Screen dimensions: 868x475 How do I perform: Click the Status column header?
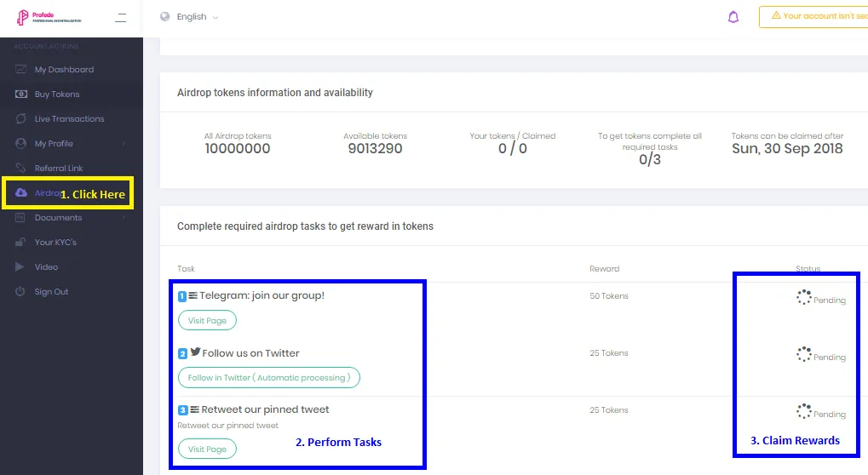tap(808, 269)
